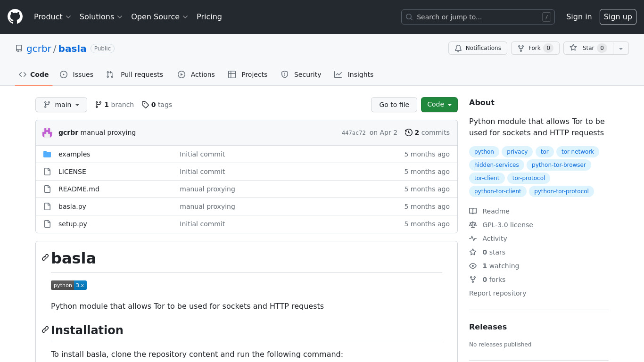Click the hidden-services topic tag
The width and height of the screenshot is (644, 362).
point(496,165)
